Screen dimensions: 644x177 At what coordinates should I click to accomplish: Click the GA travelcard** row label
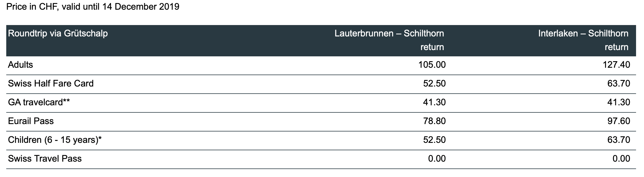click(39, 102)
